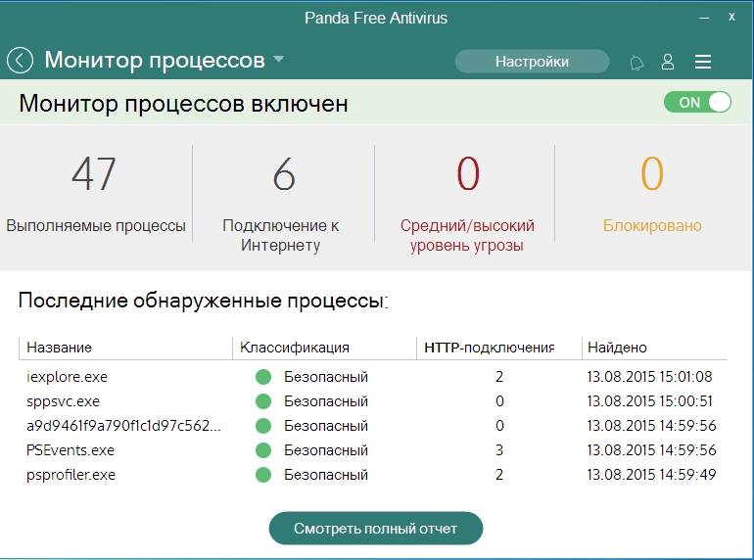Open Настройки settings button
754x560 pixels.
pos(532,62)
